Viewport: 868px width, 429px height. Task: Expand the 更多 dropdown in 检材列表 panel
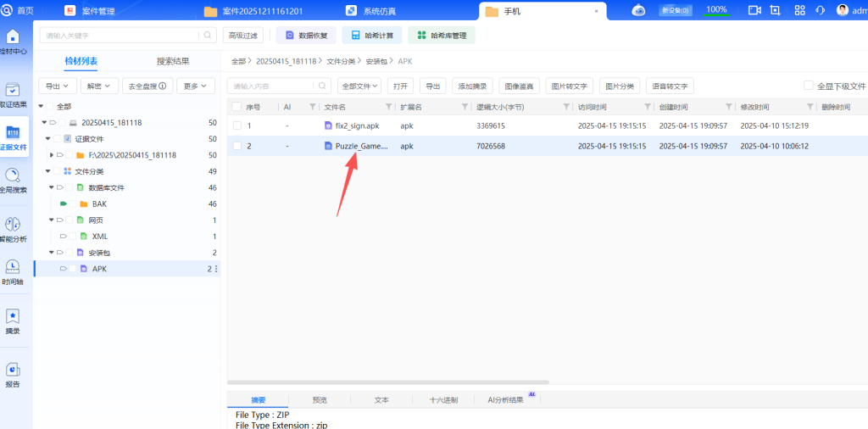tap(195, 86)
